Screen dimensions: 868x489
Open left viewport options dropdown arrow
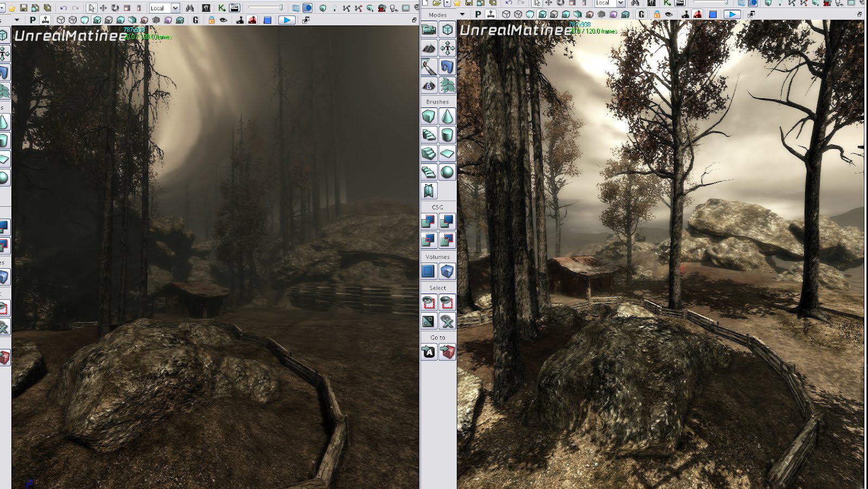click(x=17, y=20)
